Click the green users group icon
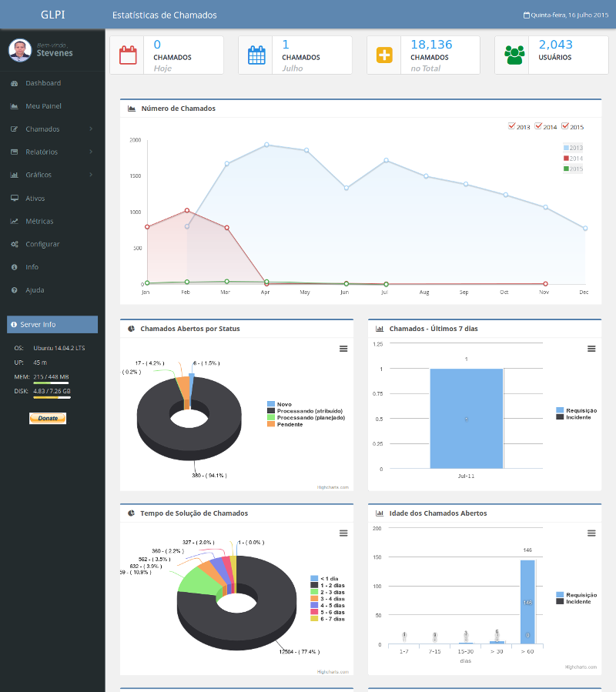The width and height of the screenshot is (616, 692). [x=512, y=55]
